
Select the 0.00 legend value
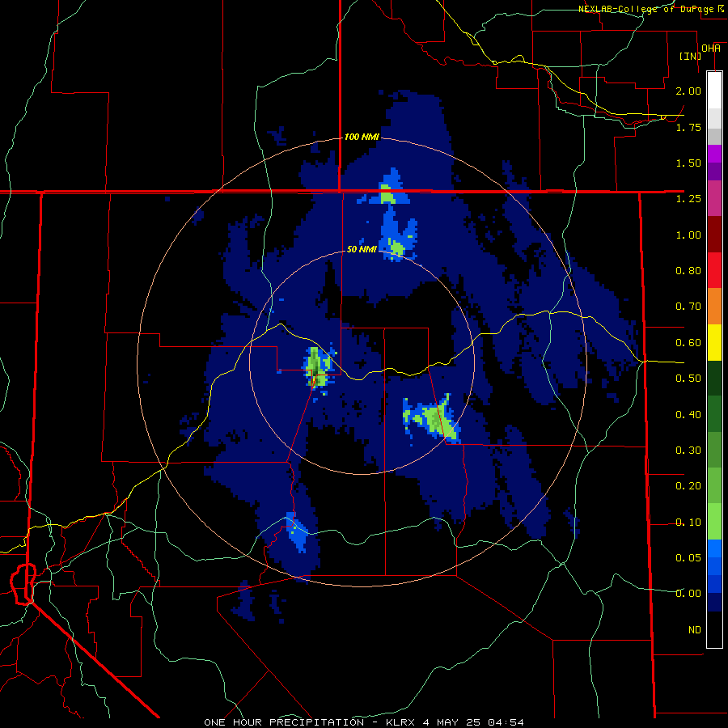688,594
